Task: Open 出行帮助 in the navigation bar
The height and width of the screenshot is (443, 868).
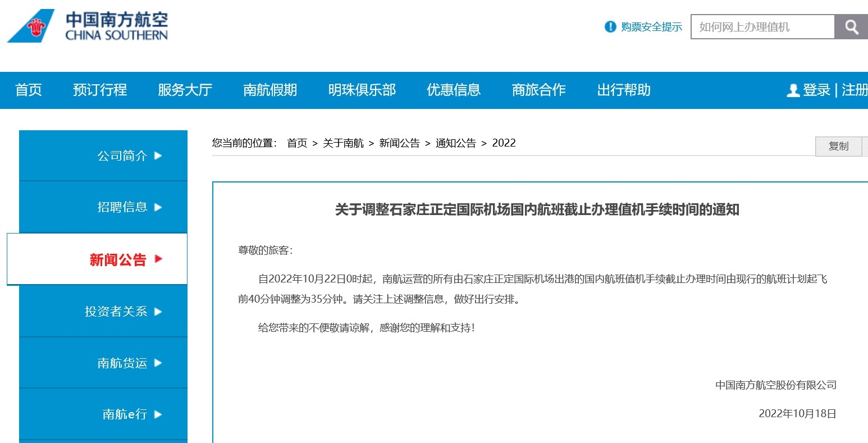Action: point(624,90)
